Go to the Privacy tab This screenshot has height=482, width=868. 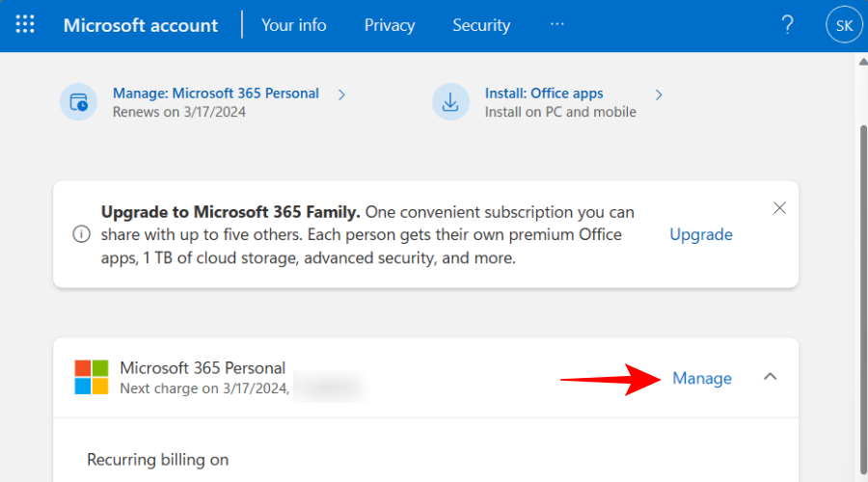[x=390, y=25]
